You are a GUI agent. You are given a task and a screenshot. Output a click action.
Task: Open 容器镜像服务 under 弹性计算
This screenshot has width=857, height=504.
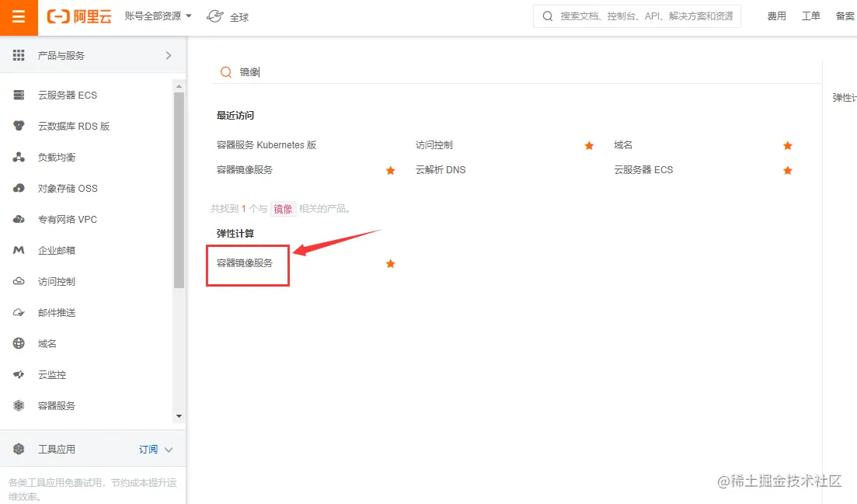pos(244,263)
